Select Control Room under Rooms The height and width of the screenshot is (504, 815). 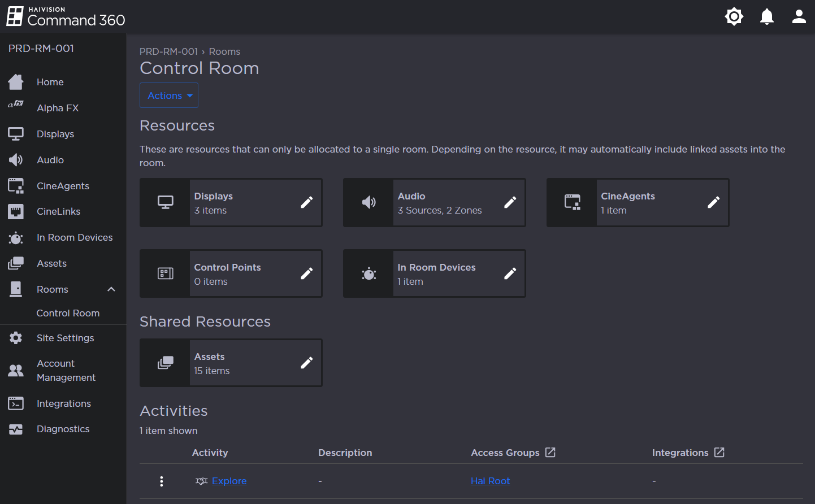(x=68, y=313)
